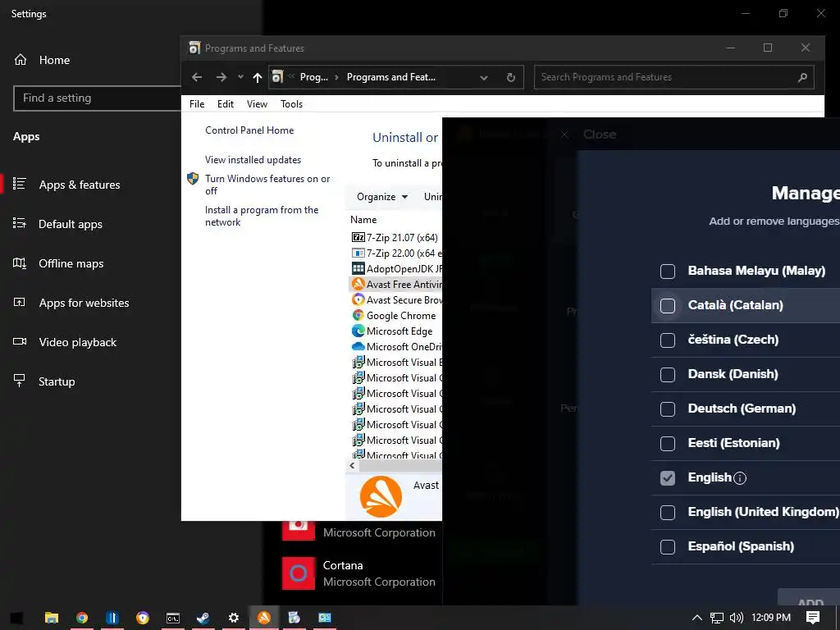
Task: Refresh the Programs and Features list
Action: pyautogui.click(x=510, y=77)
